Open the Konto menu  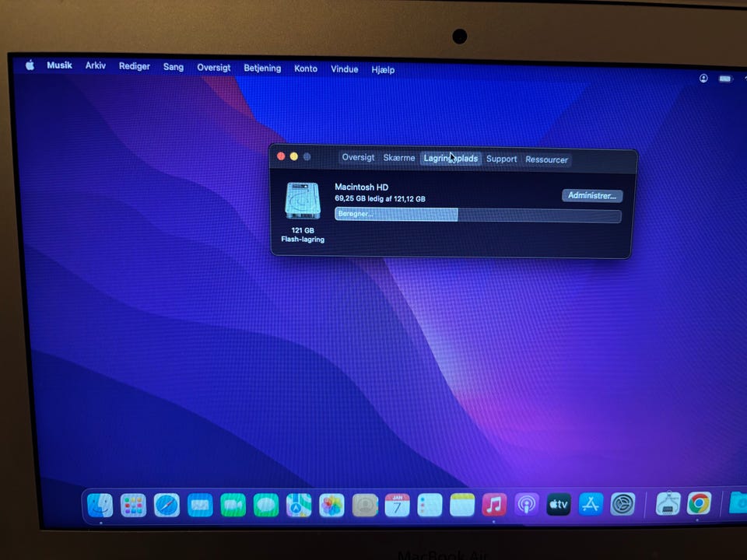[x=306, y=68]
